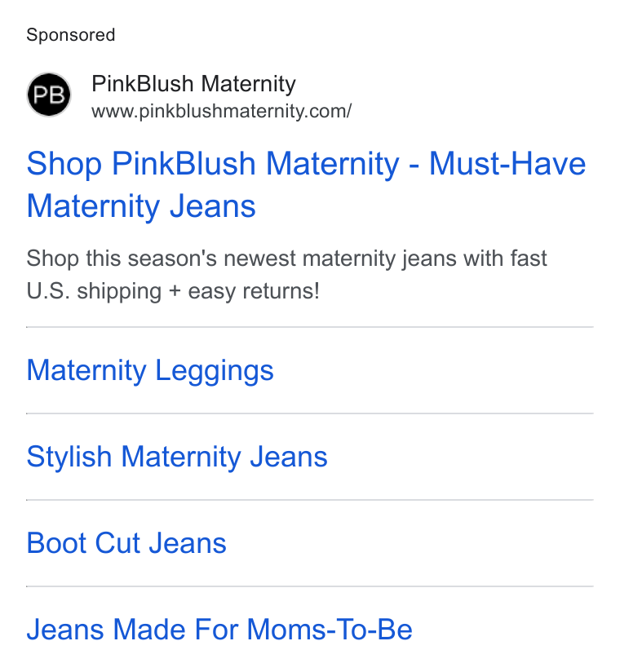Open the Shop PinkBlush Maternity headline link
The image size is (620, 672).
click(306, 184)
